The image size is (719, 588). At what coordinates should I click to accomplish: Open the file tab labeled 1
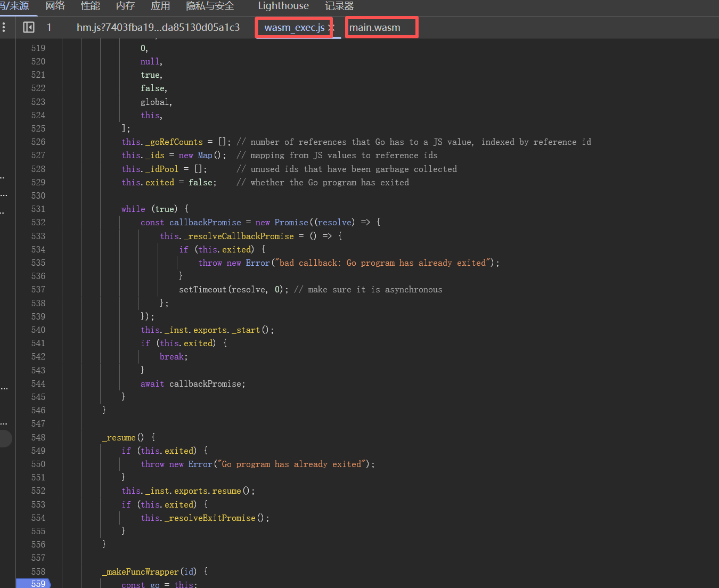click(x=49, y=27)
